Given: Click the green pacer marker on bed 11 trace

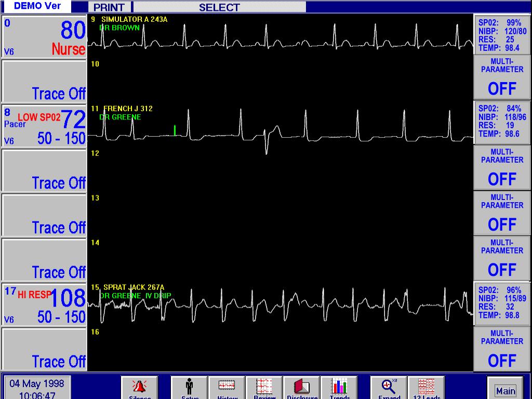Looking at the screenshot, I should pos(175,130).
